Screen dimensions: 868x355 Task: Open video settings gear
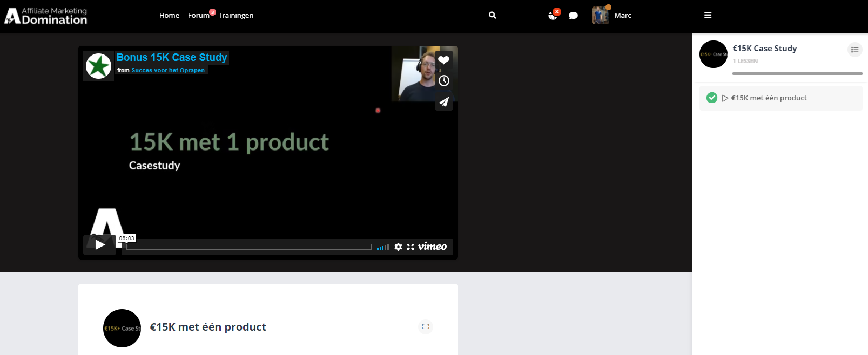(x=398, y=247)
